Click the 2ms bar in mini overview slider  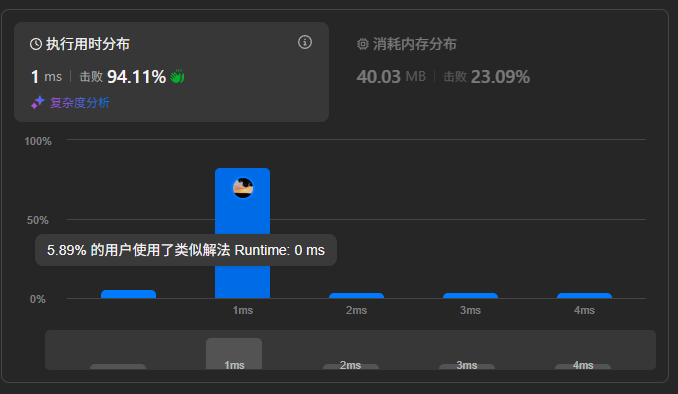tap(351, 366)
